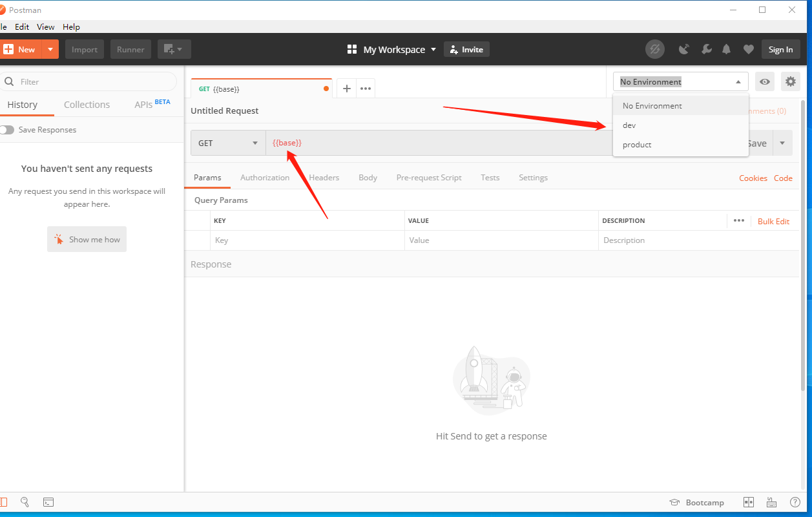Click the request URL input field
The image size is (812, 517).
439,143
